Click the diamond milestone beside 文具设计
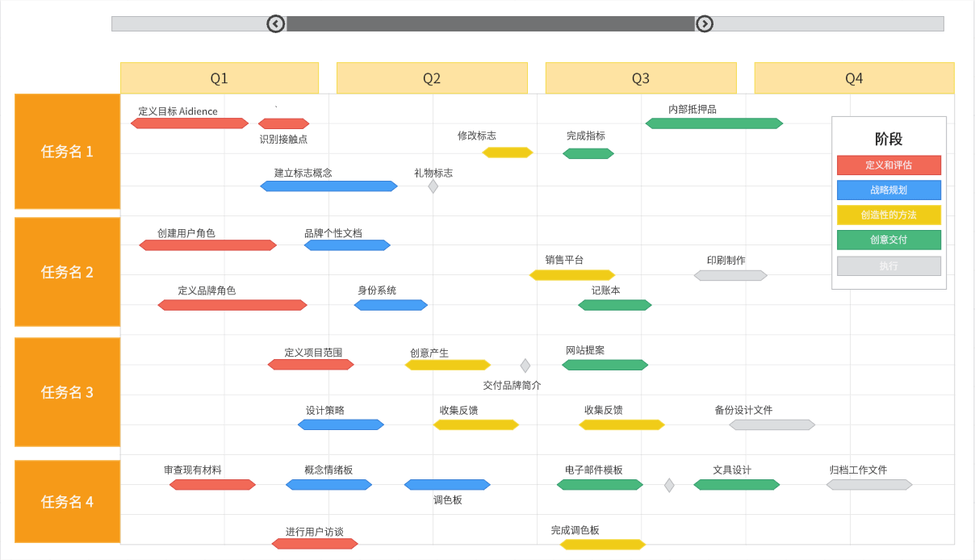Screen dimensions: 975x560 (670, 484)
